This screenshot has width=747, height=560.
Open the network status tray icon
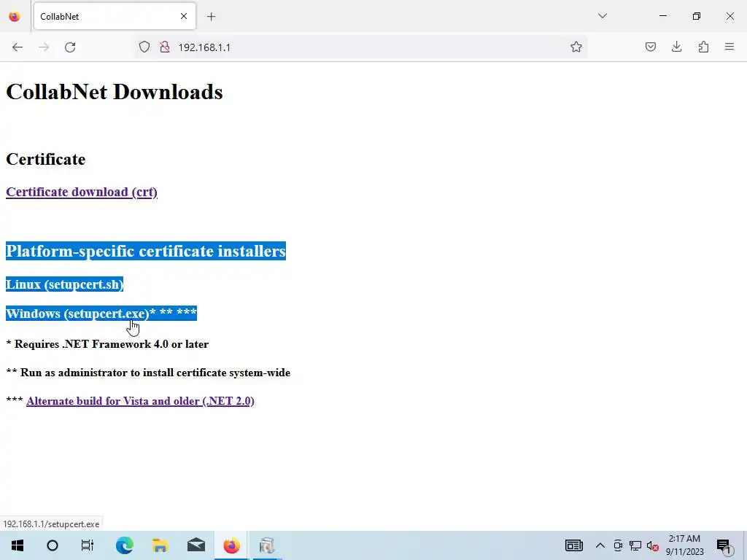coord(635,545)
